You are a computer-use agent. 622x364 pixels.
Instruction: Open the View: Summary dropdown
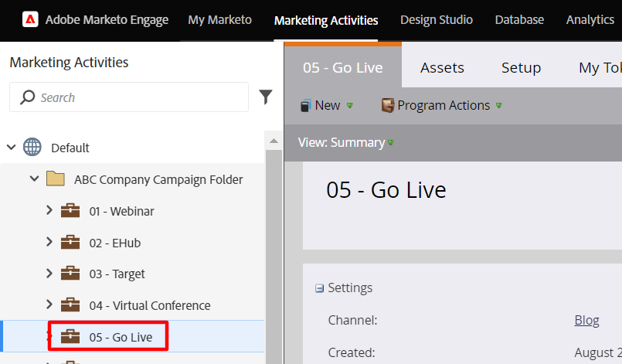click(x=346, y=142)
